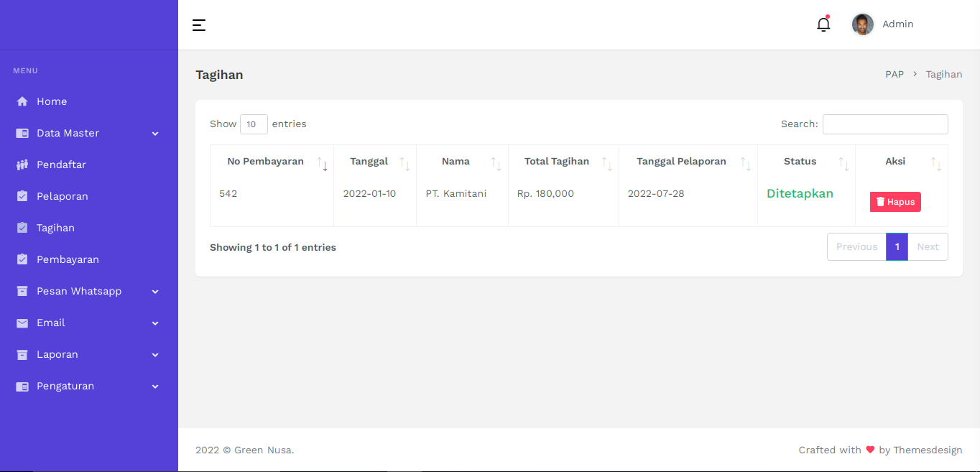Click the Pelaporan clipboard icon
Image resolution: width=980 pixels, height=472 pixels.
[x=22, y=196]
